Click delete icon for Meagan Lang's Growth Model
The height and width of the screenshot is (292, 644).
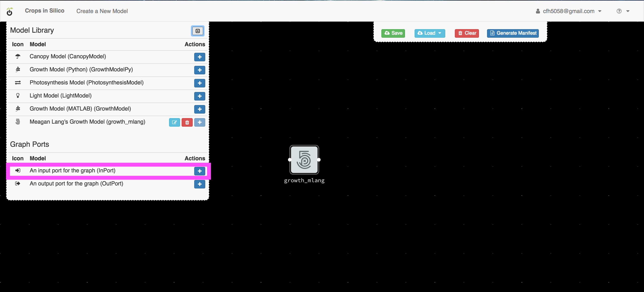click(187, 122)
